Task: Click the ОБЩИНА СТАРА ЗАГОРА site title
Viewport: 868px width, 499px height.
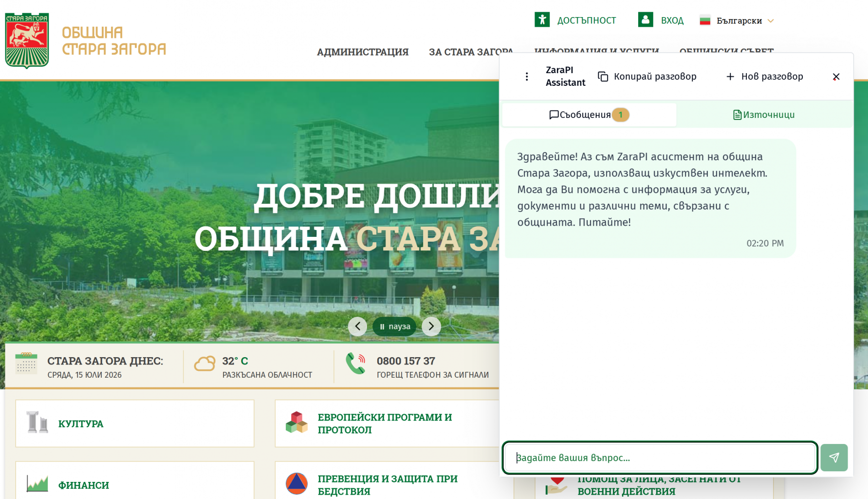Action: coord(114,41)
